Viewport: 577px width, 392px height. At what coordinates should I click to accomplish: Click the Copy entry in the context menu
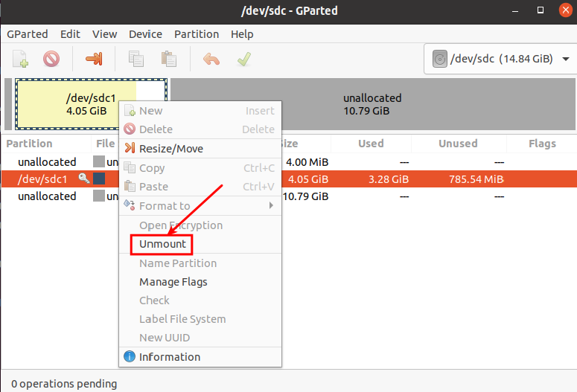pos(200,168)
